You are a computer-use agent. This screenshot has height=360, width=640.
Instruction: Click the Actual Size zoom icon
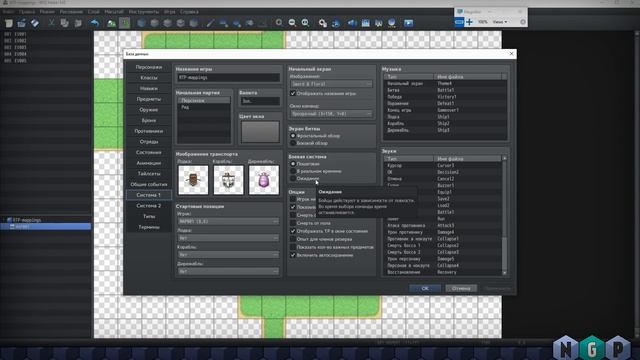pos(305,23)
